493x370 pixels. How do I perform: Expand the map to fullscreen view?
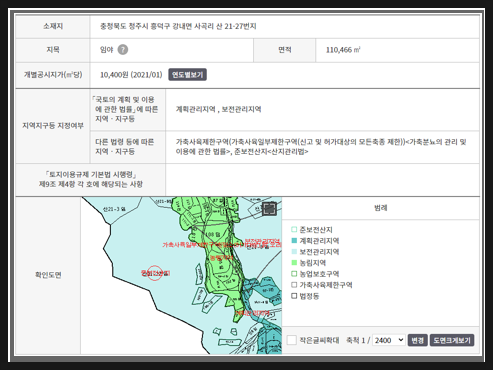(x=269, y=209)
